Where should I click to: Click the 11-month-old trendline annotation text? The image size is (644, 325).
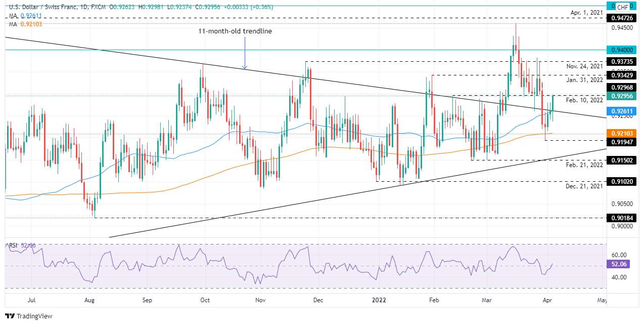(x=235, y=31)
